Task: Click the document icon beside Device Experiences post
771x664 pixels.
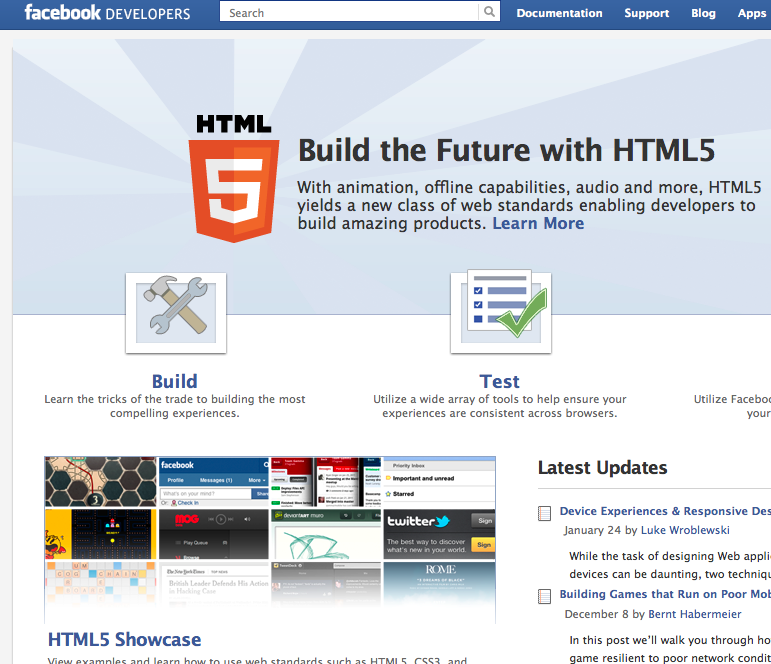Action: (x=545, y=512)
